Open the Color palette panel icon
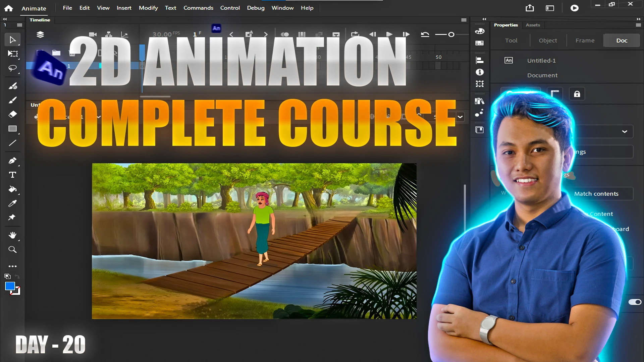The image size is (644, 362). tap(480, 32)
